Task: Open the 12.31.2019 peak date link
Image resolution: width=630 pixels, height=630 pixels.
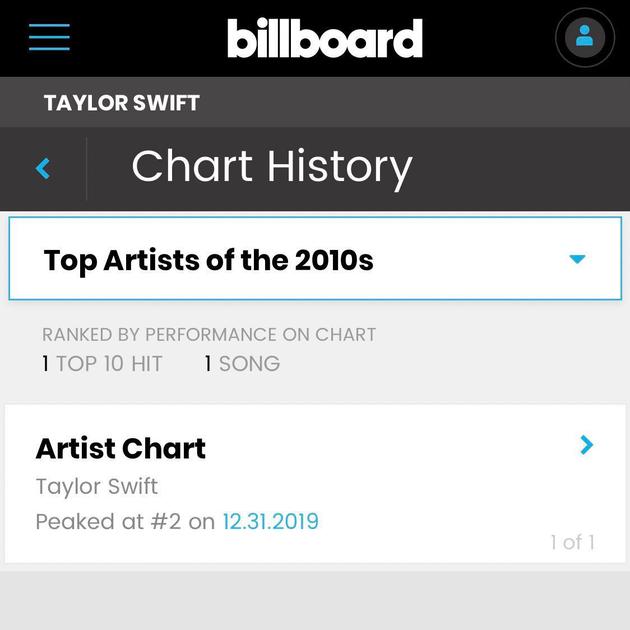Action: [270, 521]
